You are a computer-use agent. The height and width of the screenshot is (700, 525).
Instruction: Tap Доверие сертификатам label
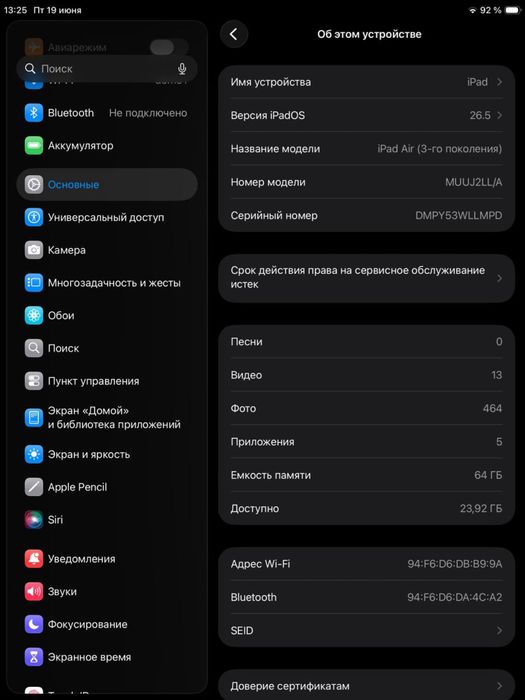click(290, 686)
